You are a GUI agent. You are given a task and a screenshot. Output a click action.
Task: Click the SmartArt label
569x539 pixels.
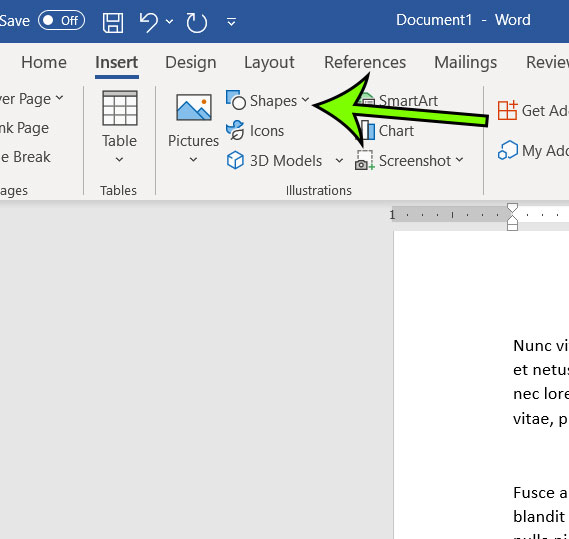click(408, 101)
